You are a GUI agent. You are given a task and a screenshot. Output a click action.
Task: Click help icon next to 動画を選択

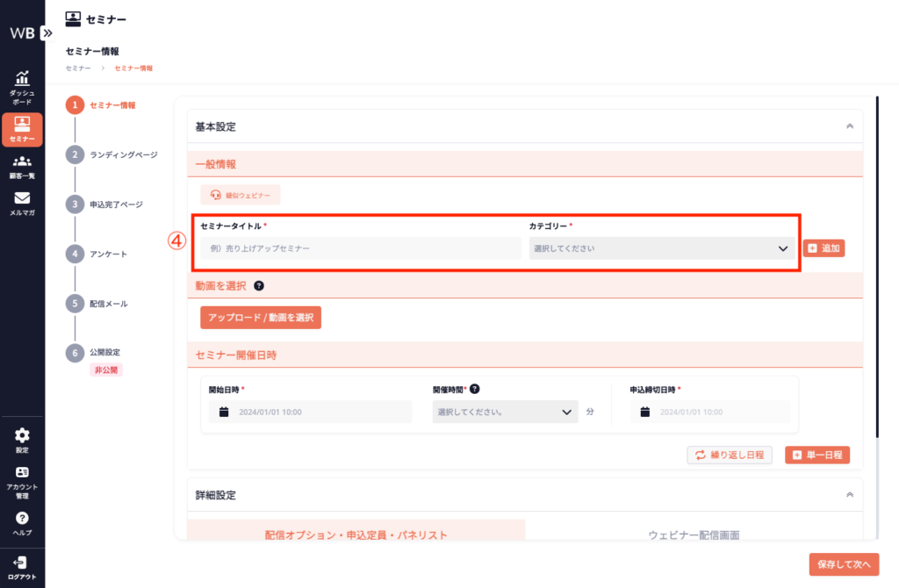pyautogui.click(x=259, y=286)
